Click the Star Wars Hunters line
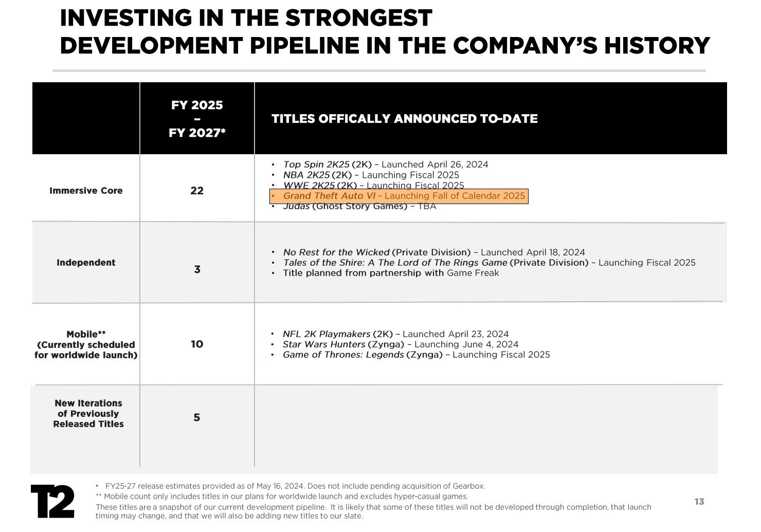This screenshot has height=532, width=761. tap(400, 344)
